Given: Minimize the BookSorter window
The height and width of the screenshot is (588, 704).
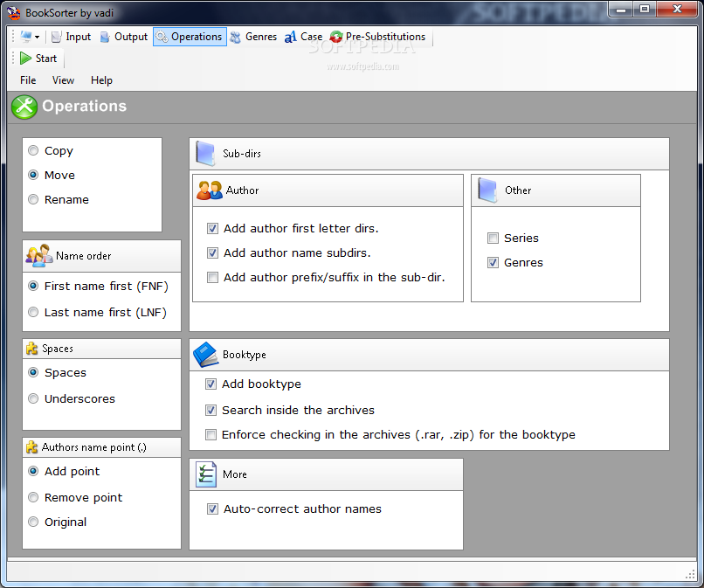Looking at the screenshot, I should [621, 10].
